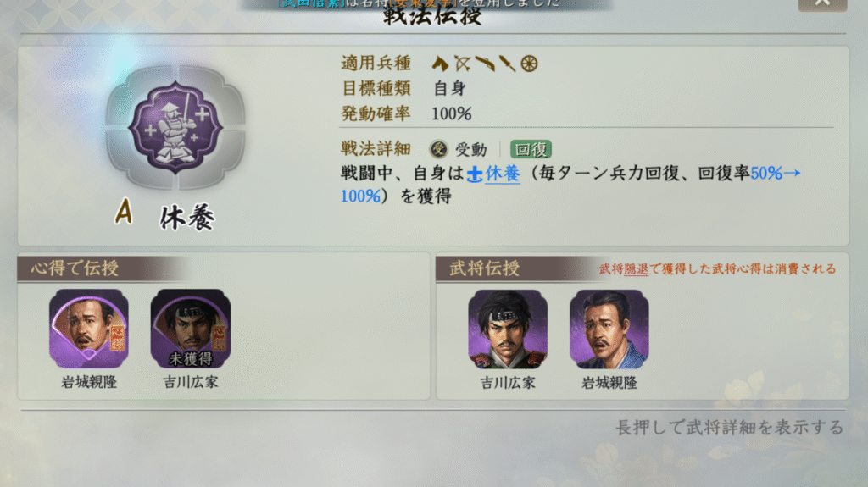Tap the bow archer troop-type icon
Screen dimensions: 868x487
point(463,64)
